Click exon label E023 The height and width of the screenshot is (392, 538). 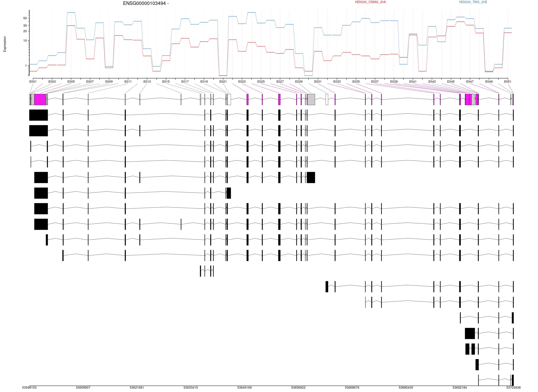242,82
